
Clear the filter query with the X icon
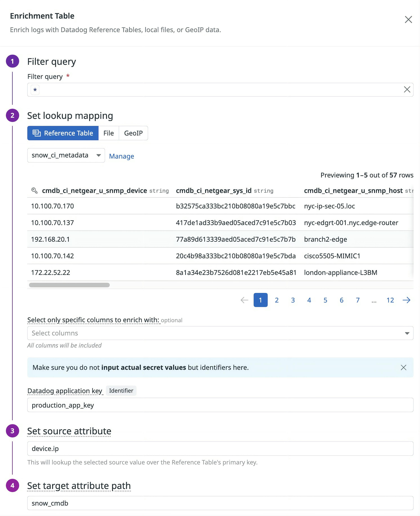point(407,90)
